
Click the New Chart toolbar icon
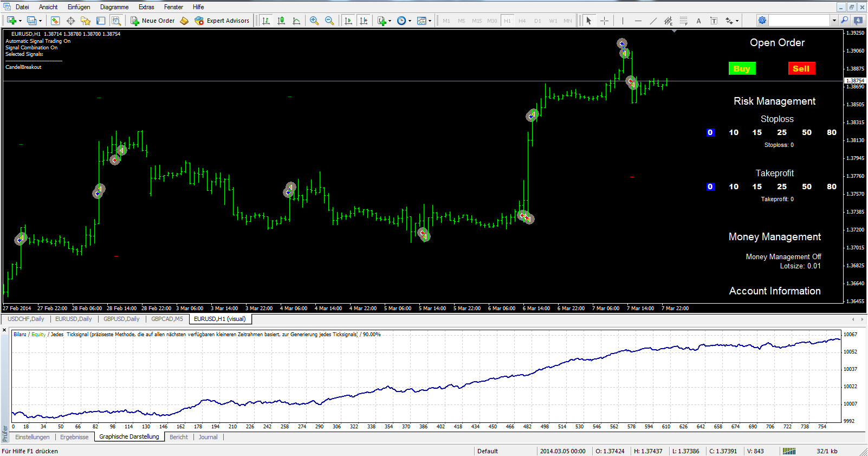[x=11, y=21]
